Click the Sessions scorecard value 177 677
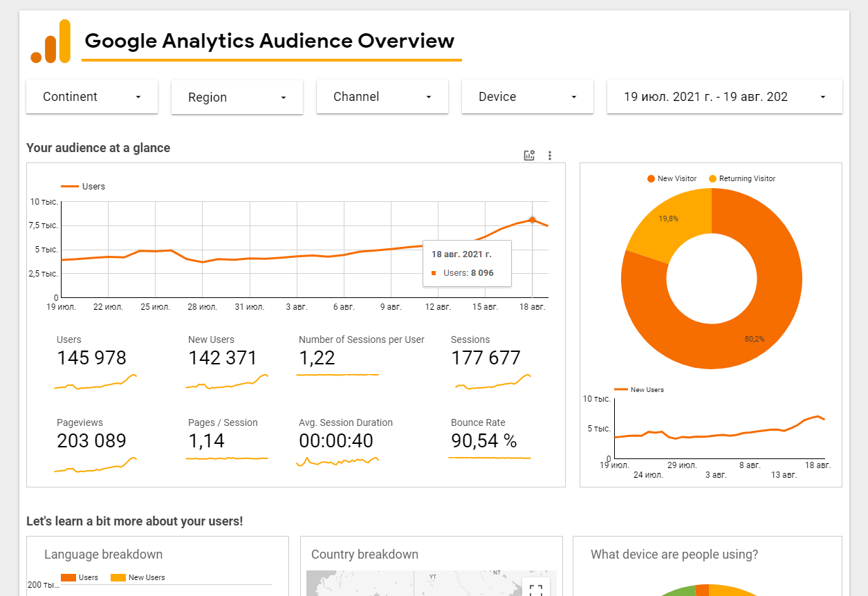The width and height of the screenshot is (868, 596). [x=486, y=358]
